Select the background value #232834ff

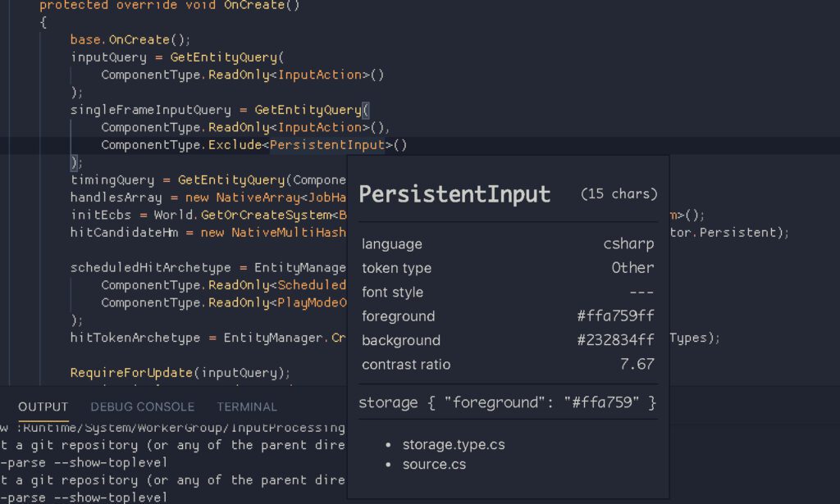pos(615,340)
